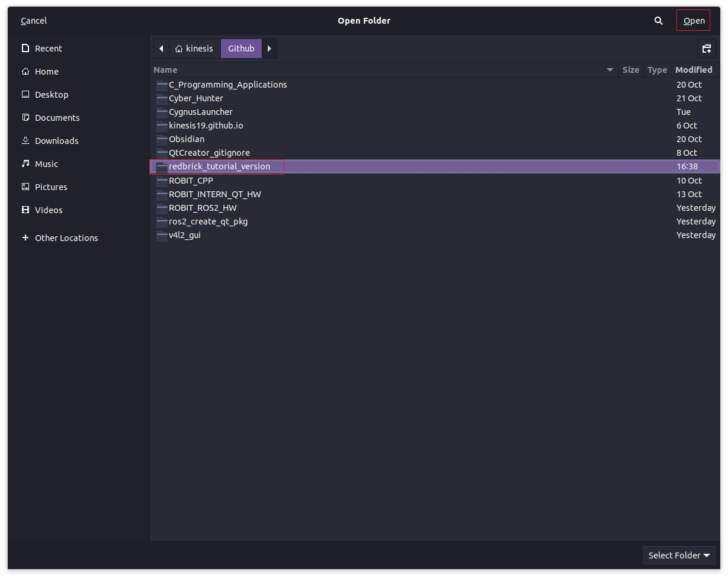The width and height of the screenshot is (728, 578).
Task: Click the 8 Oct modified date
Action: [x=687, y=153]
